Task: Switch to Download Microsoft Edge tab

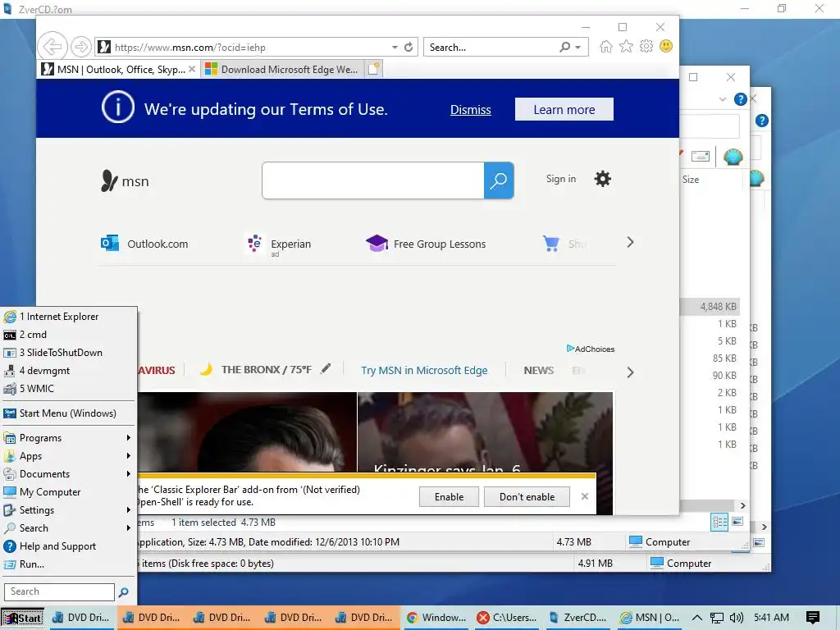Action: pos(282,69)
